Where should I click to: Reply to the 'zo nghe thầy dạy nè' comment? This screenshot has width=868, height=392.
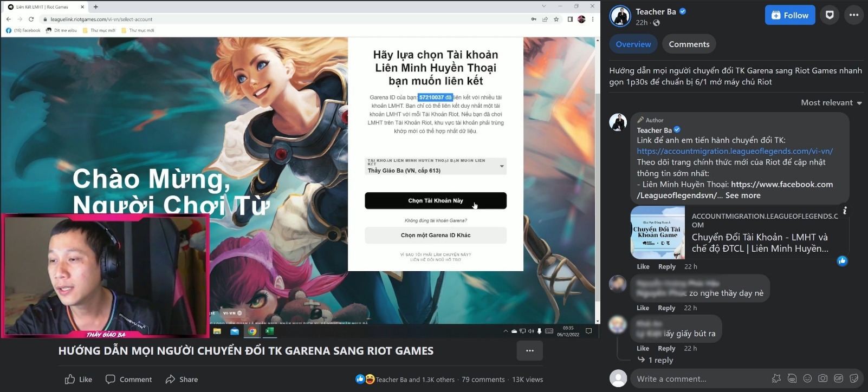click(666, 308)
